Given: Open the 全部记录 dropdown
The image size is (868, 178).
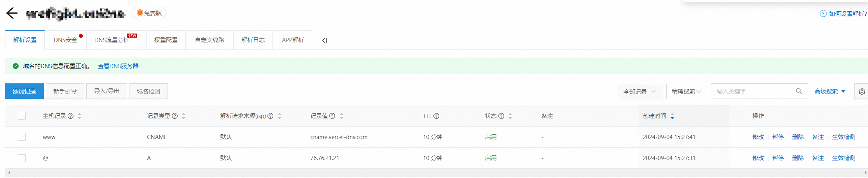Looking at the screenshot, I should tap(639, 92).
